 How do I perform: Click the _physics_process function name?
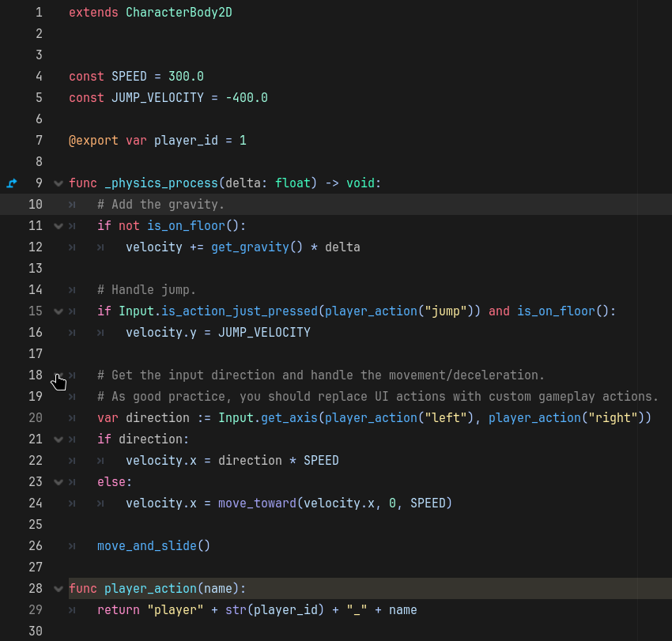(161, 183)
